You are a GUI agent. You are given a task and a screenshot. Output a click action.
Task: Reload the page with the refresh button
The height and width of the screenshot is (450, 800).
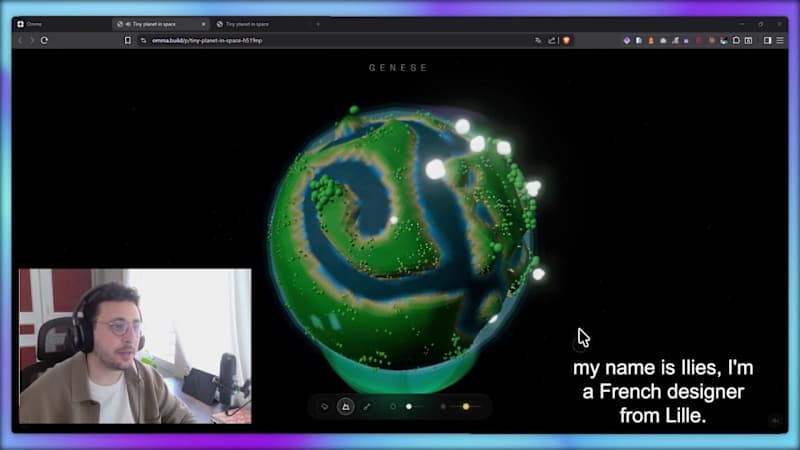coord(44,40)
